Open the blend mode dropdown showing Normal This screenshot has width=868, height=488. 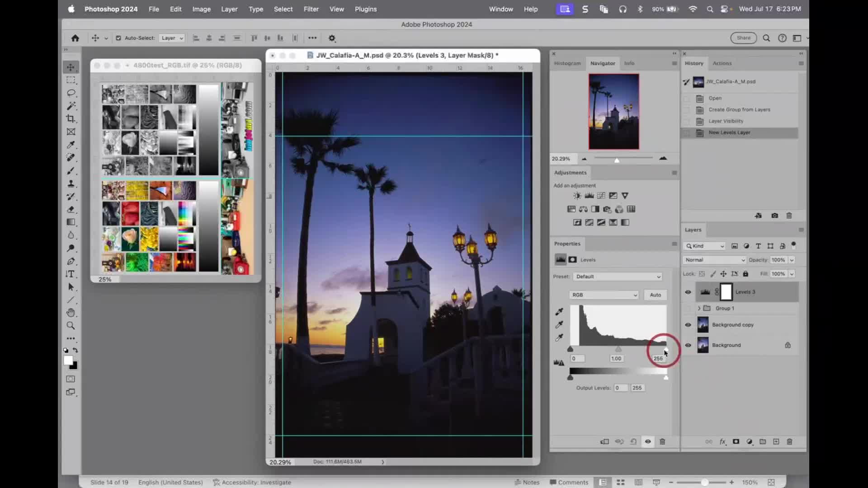(x=713, y=260)
